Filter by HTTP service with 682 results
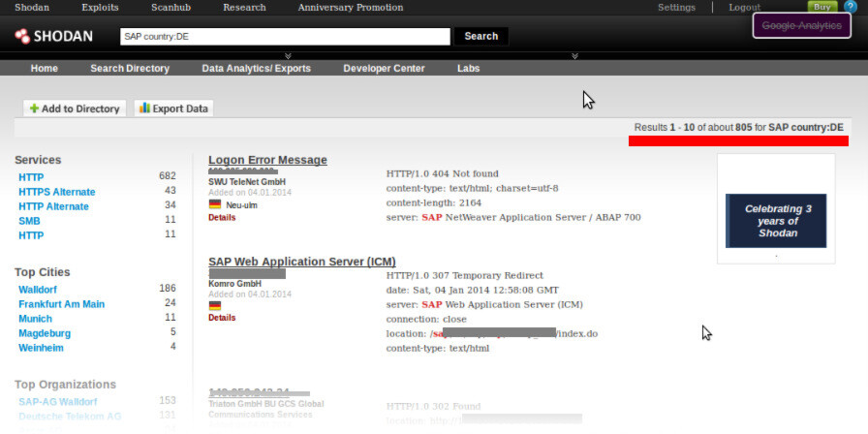 click(31, 177)
